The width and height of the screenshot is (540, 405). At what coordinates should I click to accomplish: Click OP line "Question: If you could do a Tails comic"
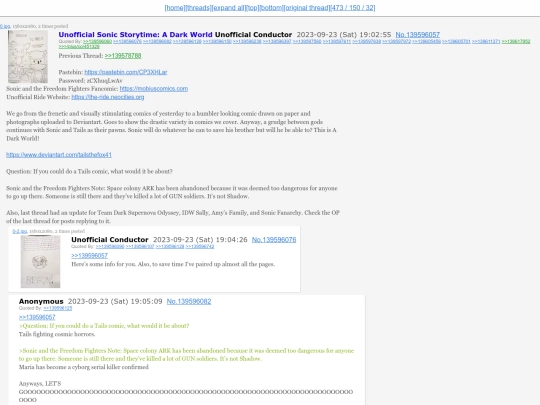[x=89, y=171]
